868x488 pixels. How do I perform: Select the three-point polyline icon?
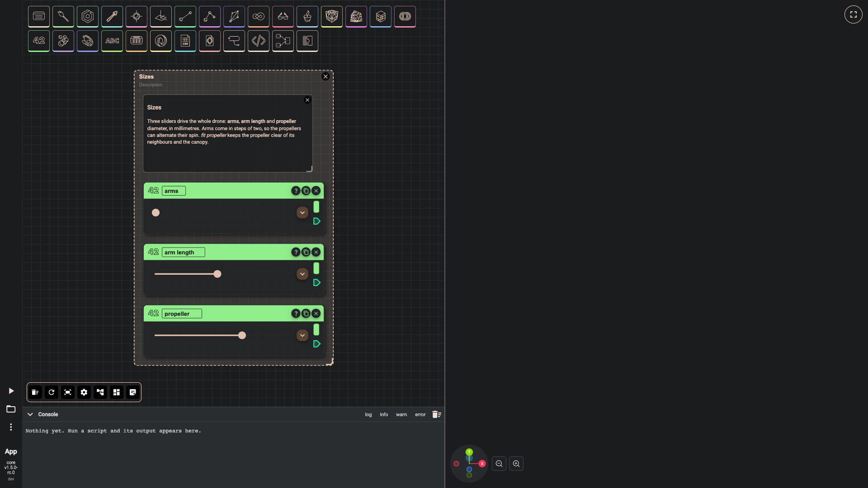210,17
